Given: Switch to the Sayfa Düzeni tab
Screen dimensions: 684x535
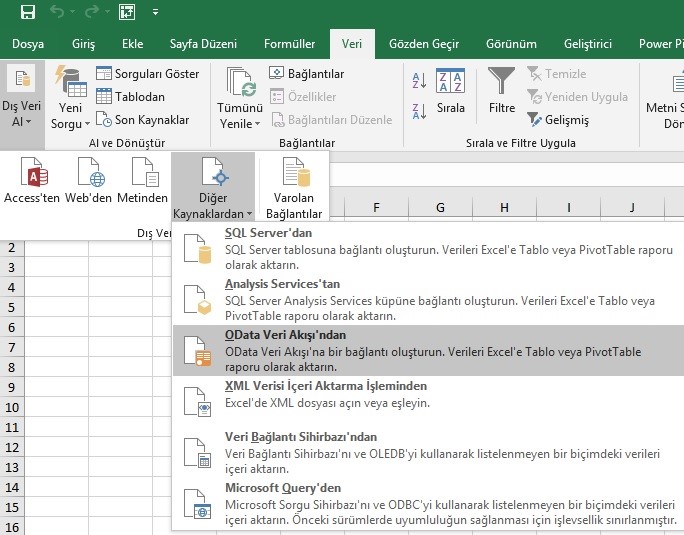Looking at the screenshot, I should [x=203, y=44].
